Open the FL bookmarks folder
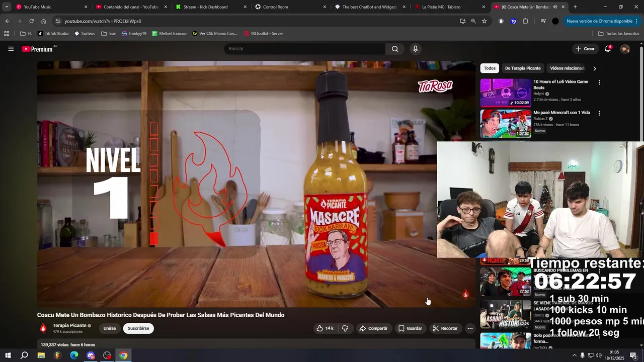The height and width of the screenshot is (362, 644). 26,33
